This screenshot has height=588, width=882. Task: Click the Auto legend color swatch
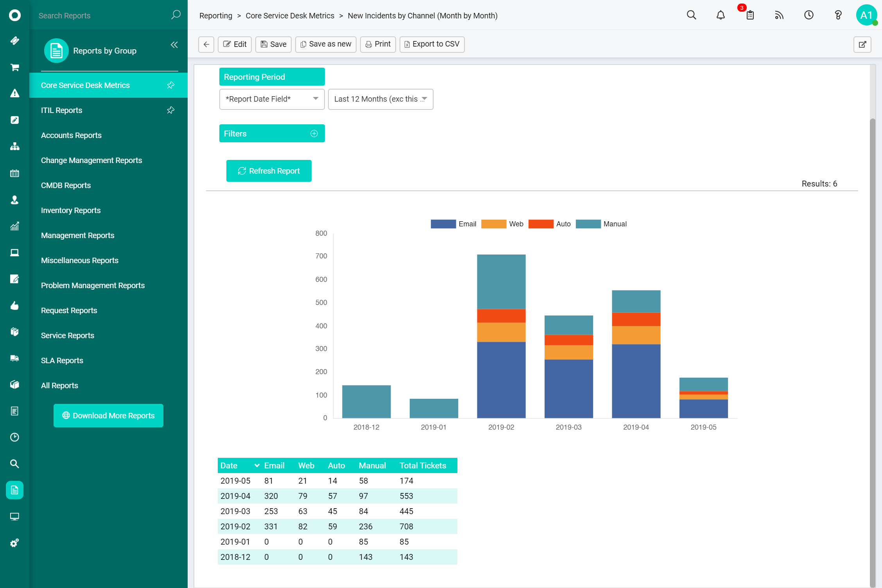tap(541, 224)
